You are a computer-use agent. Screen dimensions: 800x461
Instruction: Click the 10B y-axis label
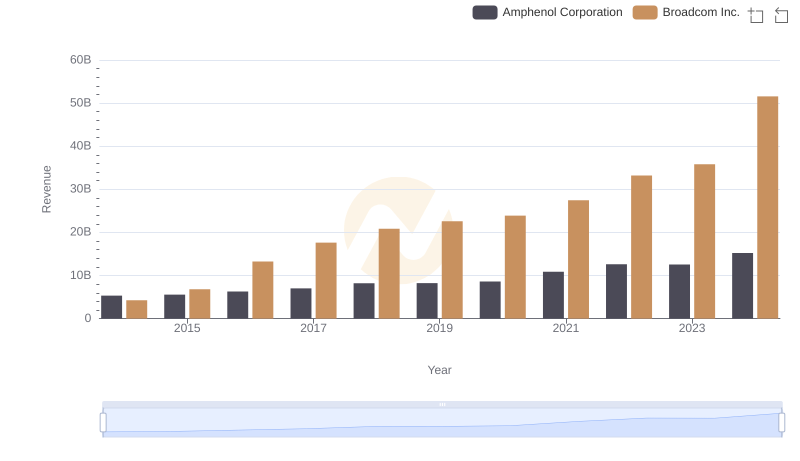[81, 275]
